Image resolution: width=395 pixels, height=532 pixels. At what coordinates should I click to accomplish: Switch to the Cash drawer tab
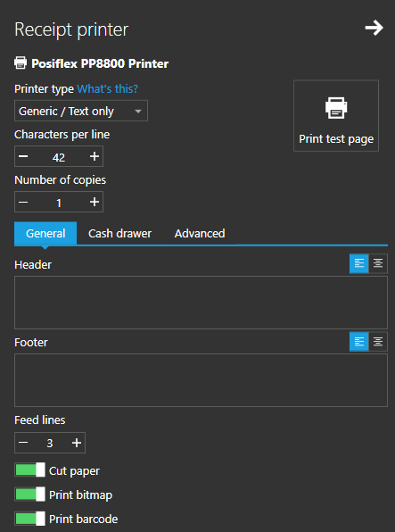click(x=119, y=234)
